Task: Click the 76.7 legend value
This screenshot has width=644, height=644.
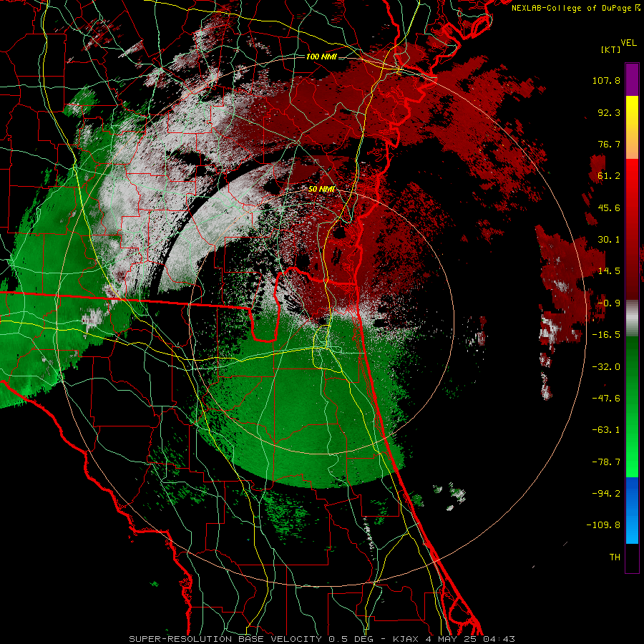Action: pos(609,144)
